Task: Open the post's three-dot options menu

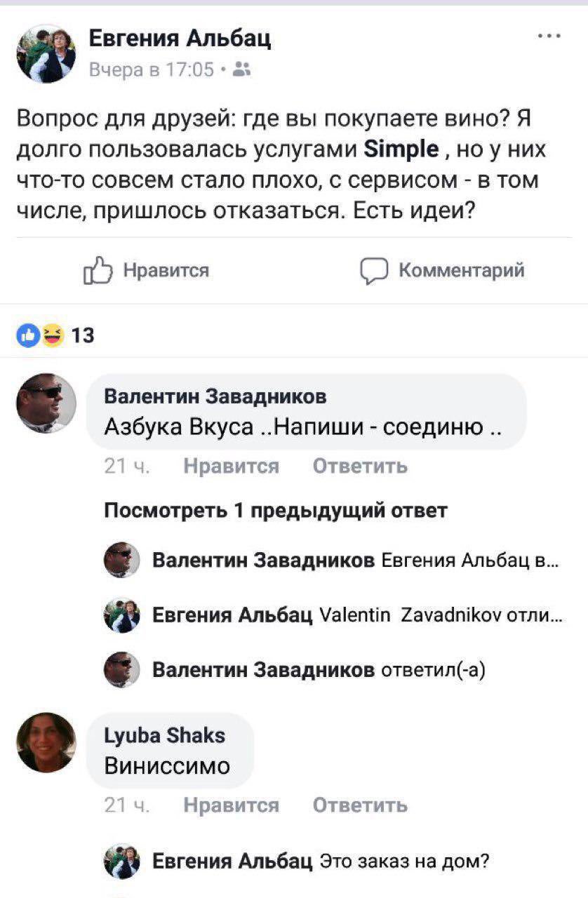Action: tap(548, 35)
